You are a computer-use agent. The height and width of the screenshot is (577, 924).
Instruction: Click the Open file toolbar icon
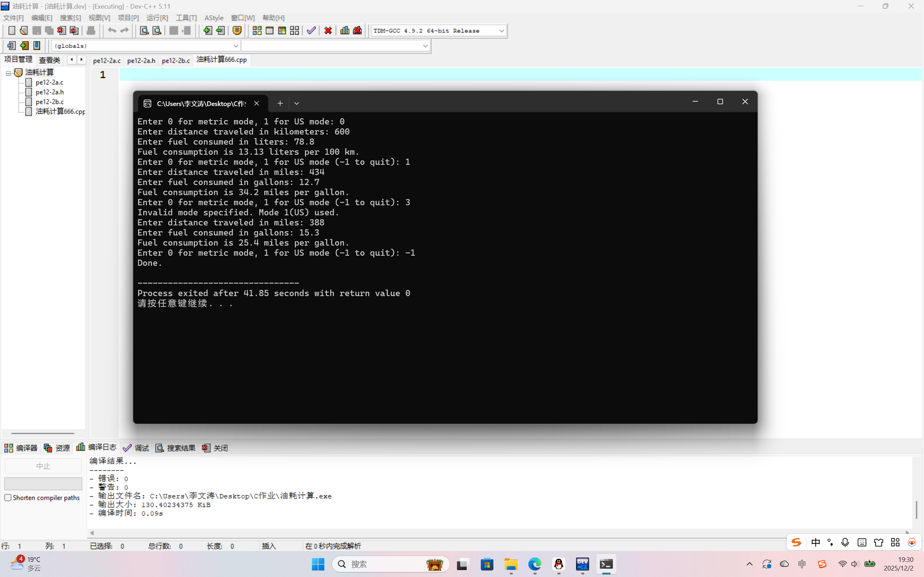[x=24, y=31]
